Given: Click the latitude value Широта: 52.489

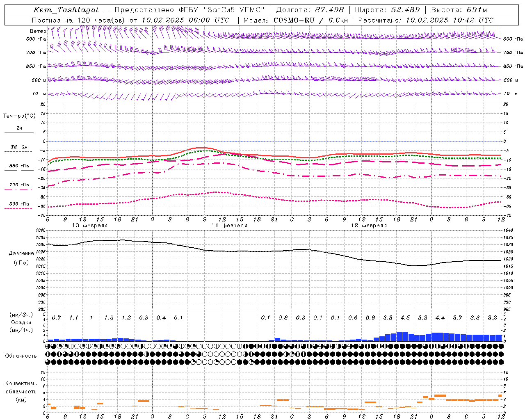Looking at the screenshot, I should [x=388, y=10].
